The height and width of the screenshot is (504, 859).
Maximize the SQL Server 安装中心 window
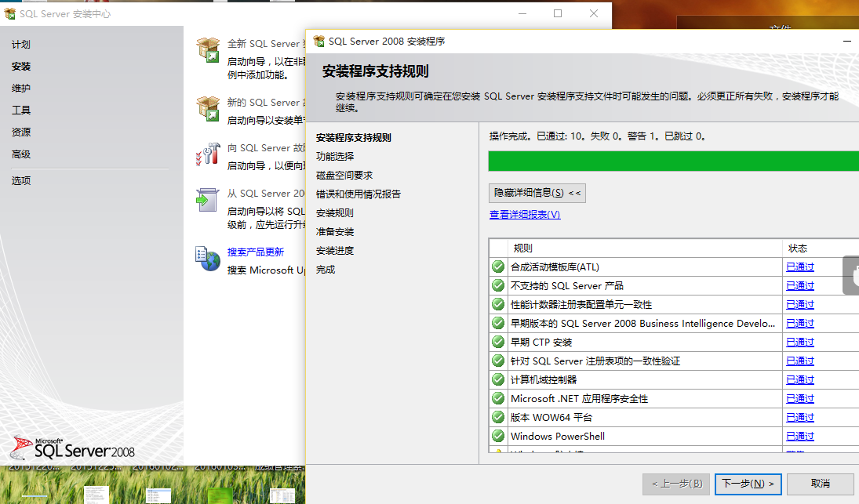(x=558, y=13)
